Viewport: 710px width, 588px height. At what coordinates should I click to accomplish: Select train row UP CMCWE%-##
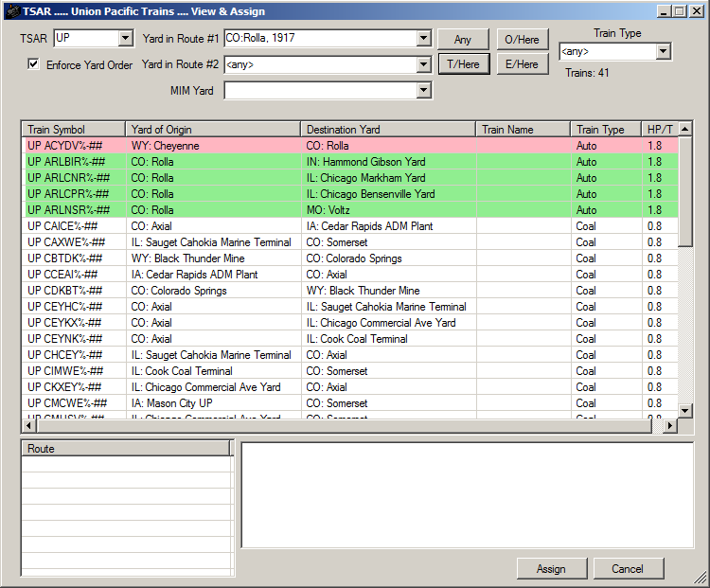(349, 402)
